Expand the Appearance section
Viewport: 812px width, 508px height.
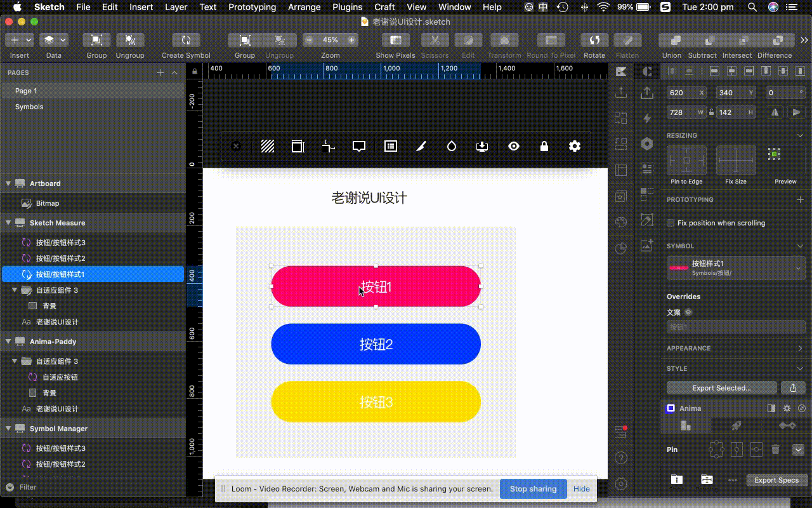click(x=800, y=348)
